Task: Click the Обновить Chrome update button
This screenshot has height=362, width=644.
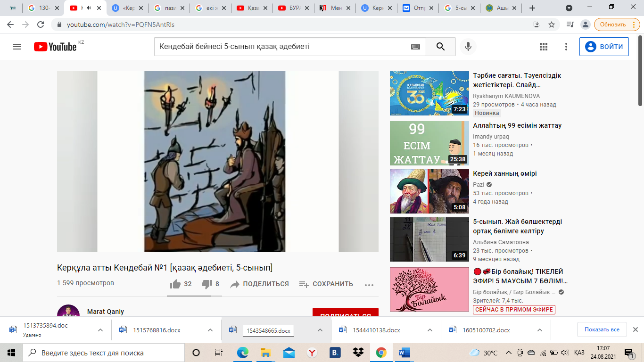Action: point(617,25)
